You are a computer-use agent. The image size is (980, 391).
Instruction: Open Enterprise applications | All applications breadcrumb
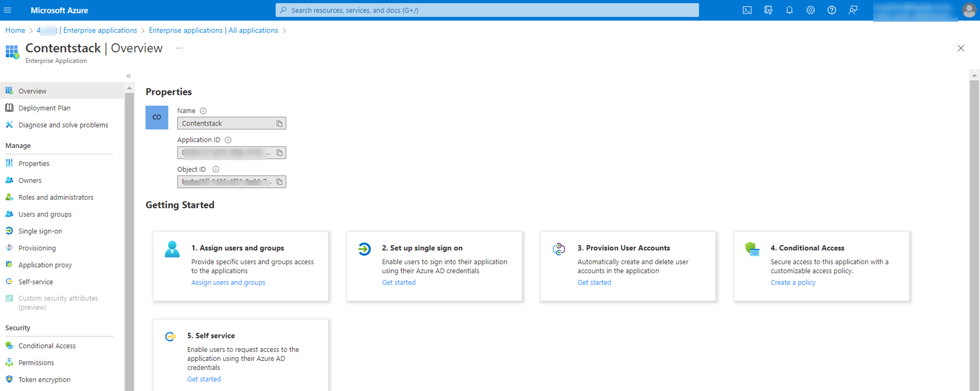(x=213, y=30)
